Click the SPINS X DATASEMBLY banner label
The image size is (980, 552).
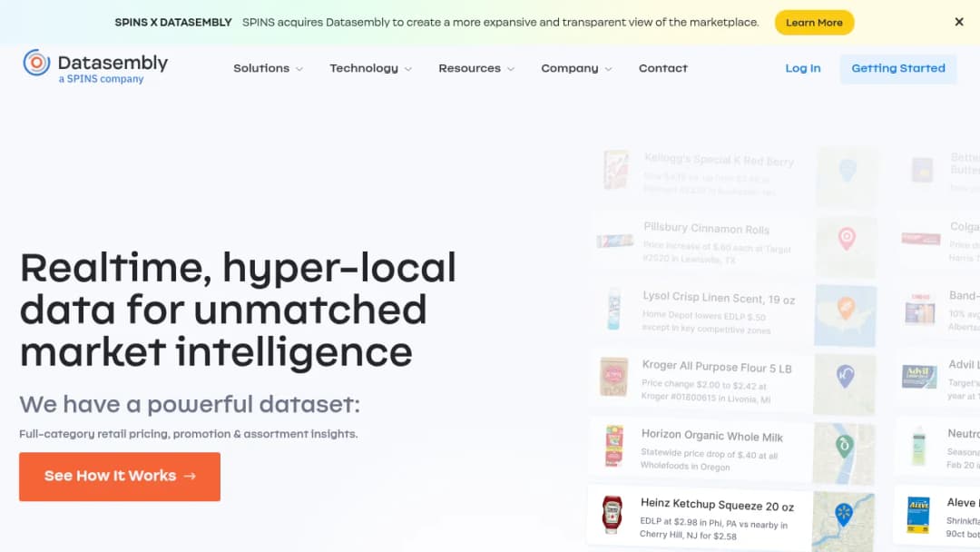pyautogui.click(x=173, y=23)
